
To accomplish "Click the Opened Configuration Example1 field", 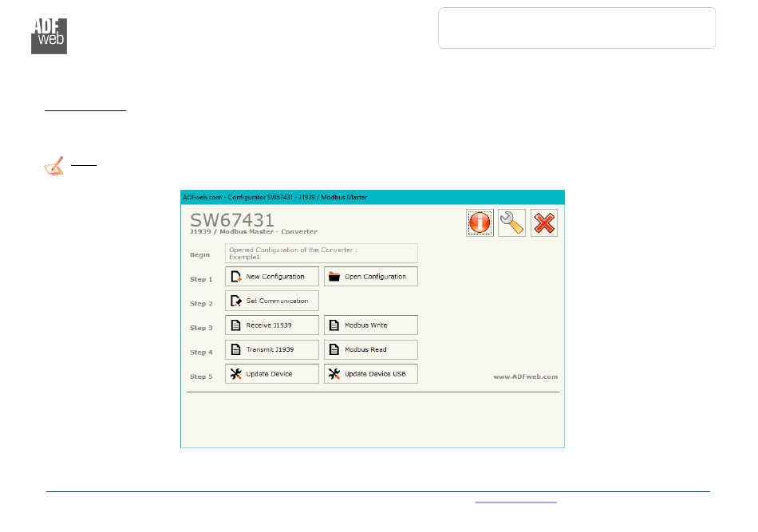I will (321, 253).
